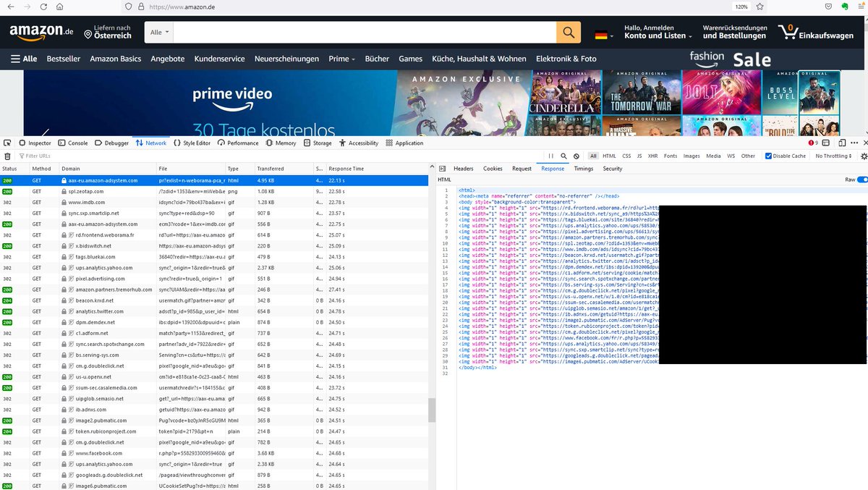Open the tracking protection shield icon
This screenshot has width=868, height=490.
(129, 6)
